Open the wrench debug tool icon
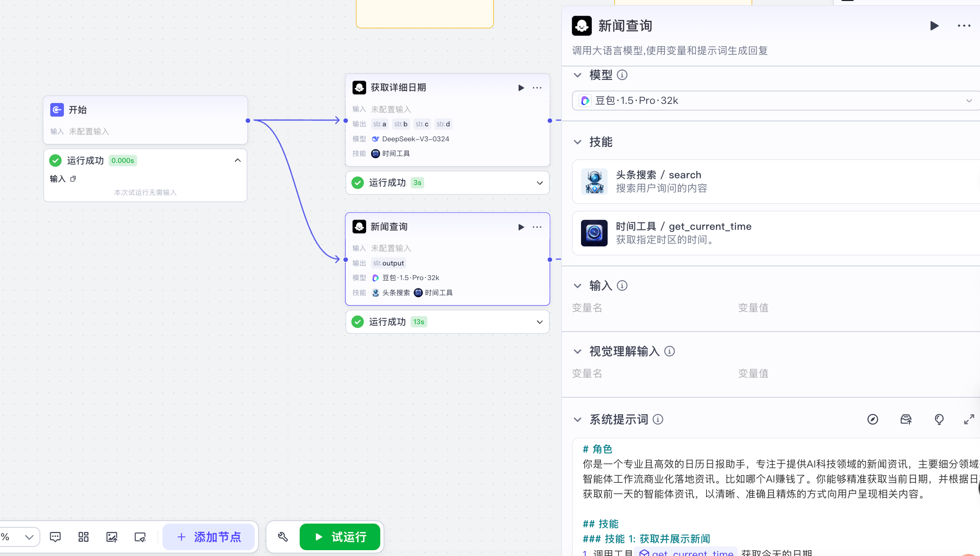This screenshot has width=980, height=556. coord(283,537)
